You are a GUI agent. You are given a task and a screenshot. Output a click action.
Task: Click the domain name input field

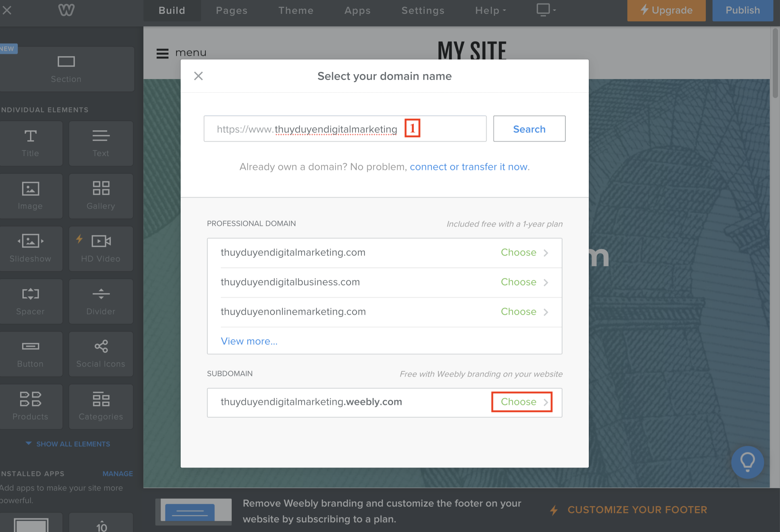coord(345,129)
